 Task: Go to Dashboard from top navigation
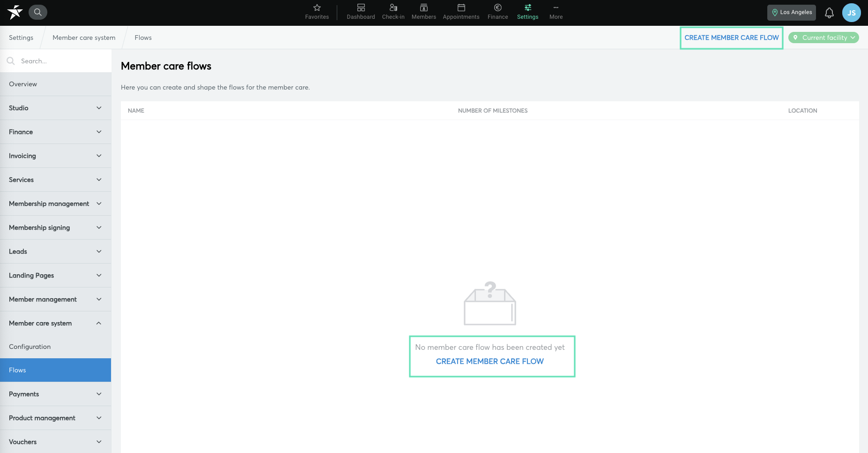pyautogui.click(x=361, y=12)
